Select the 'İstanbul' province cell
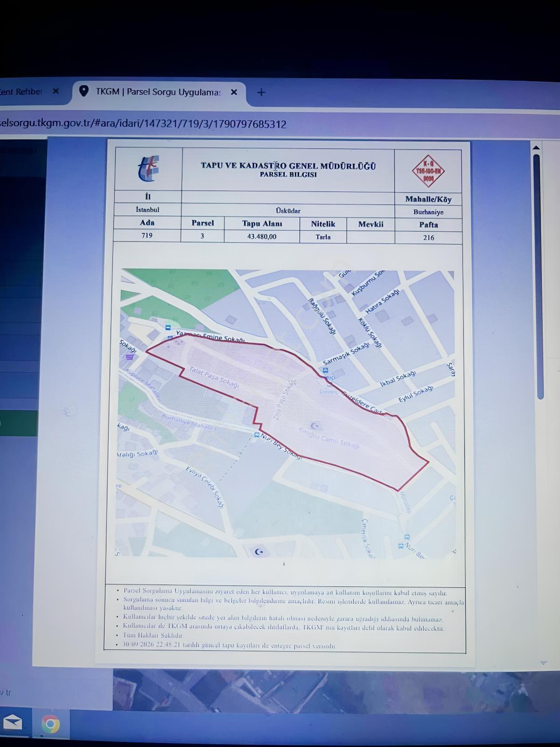 coord(147,210)
